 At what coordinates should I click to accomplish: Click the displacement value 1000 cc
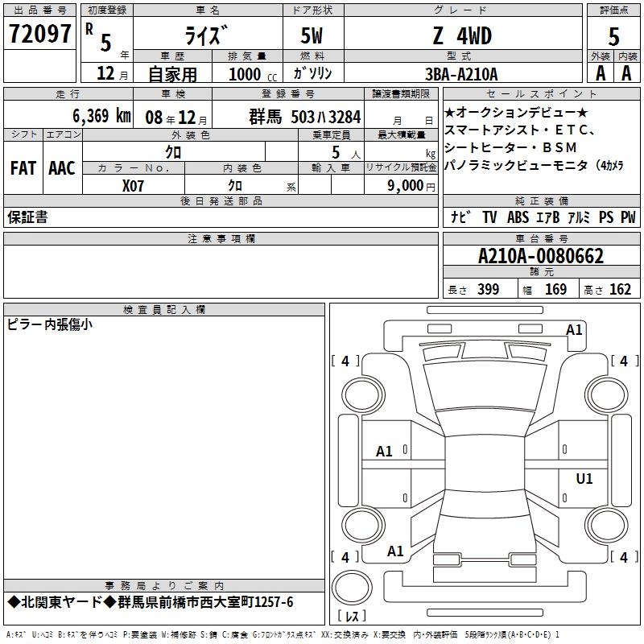(253, 74)
